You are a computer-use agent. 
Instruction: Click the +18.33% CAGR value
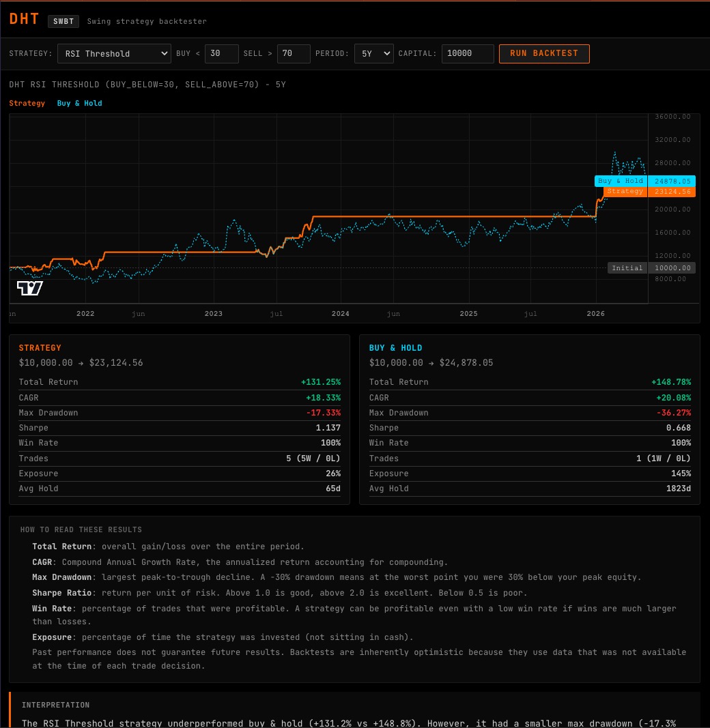[x=324, y=398]
